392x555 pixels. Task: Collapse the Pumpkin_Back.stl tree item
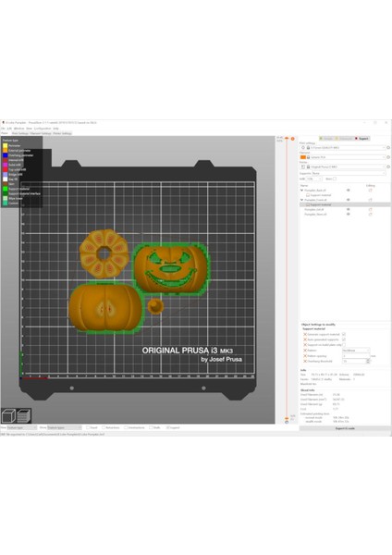(301, 191)
